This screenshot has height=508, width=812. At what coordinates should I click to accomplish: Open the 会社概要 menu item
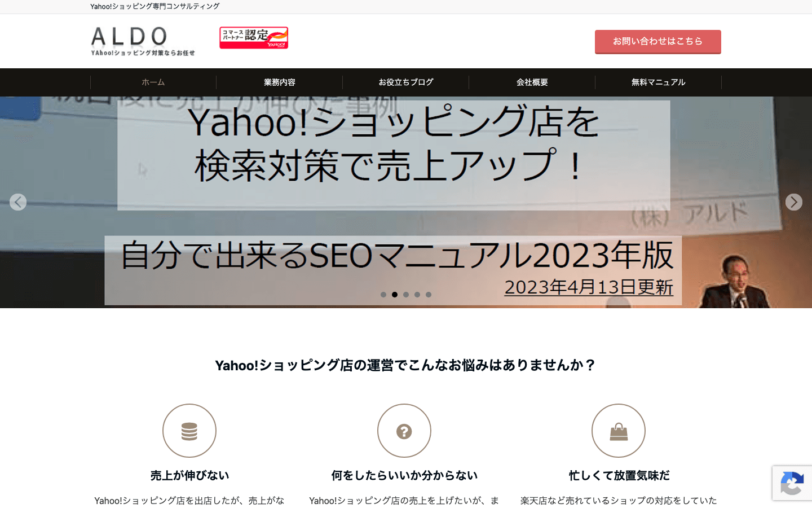[532, 82]
